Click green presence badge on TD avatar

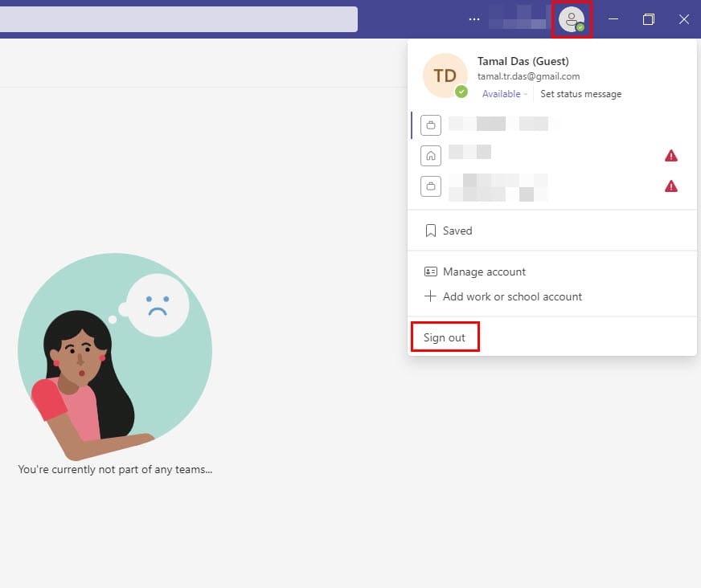461,92
